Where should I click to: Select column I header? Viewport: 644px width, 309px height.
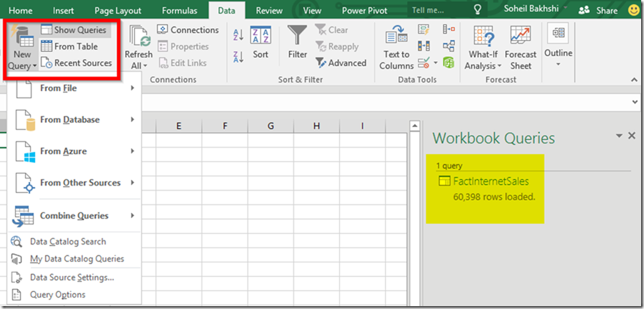tap(362, 126)
